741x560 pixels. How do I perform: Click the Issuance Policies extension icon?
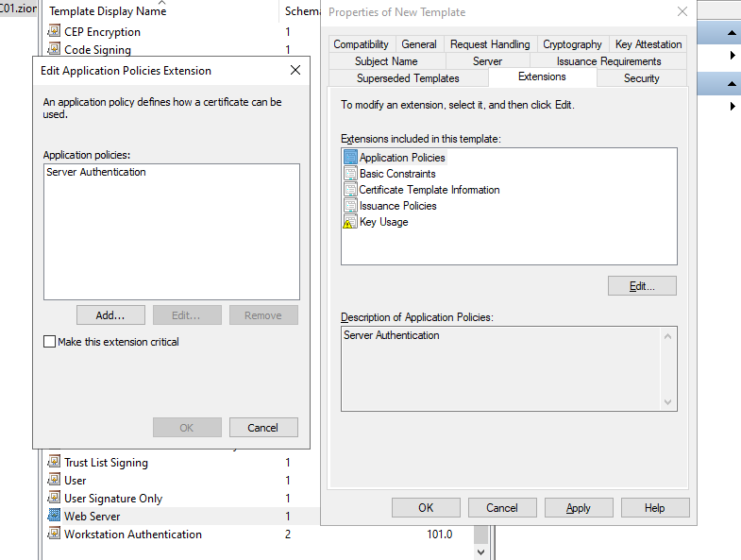pos(350,205)
